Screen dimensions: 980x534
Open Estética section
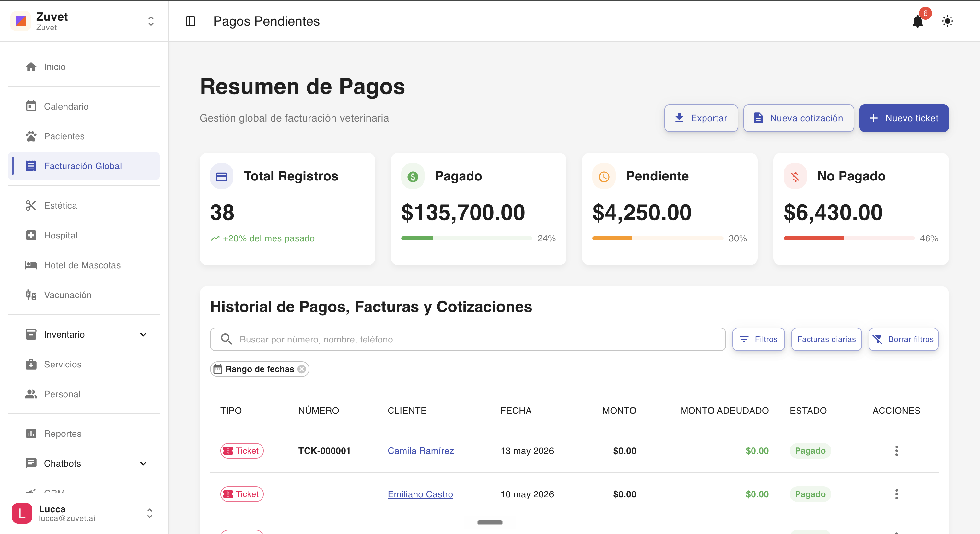tap(84, 205)
